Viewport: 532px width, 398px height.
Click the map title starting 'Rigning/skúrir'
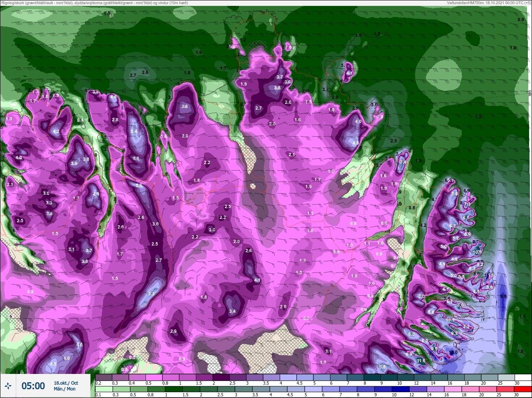94,2
